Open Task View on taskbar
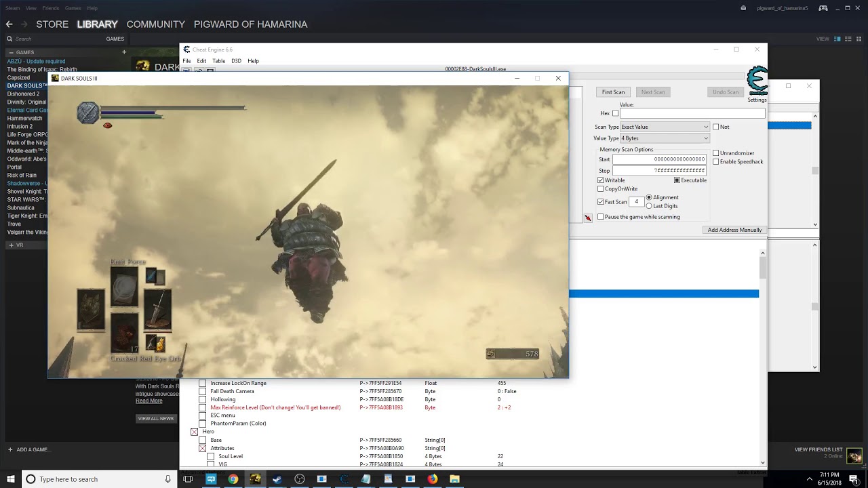 (x=188, y=479)
